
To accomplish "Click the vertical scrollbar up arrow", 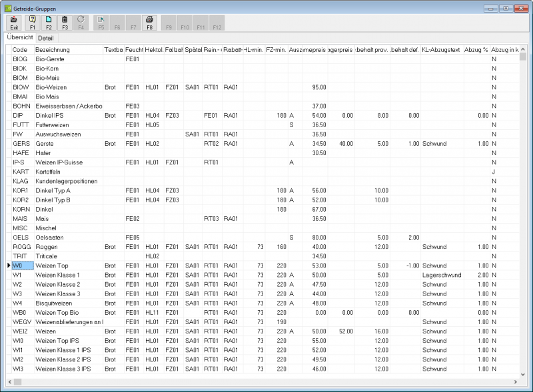I will 523,50.
